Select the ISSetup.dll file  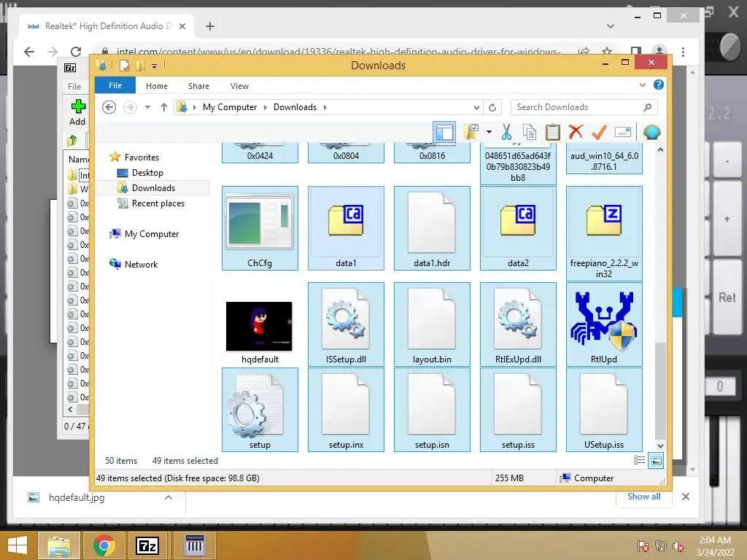(346, 324)
